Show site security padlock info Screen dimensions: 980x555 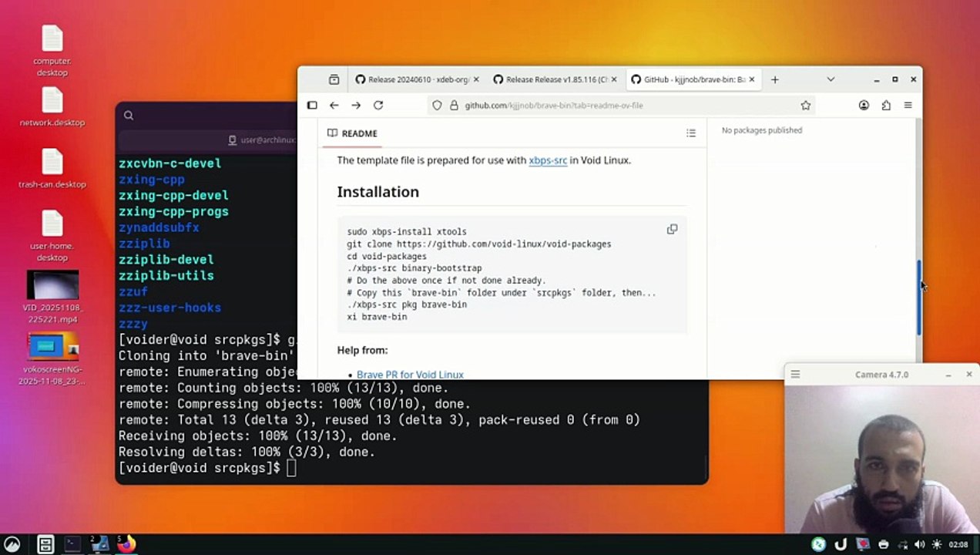pos(454,106)
